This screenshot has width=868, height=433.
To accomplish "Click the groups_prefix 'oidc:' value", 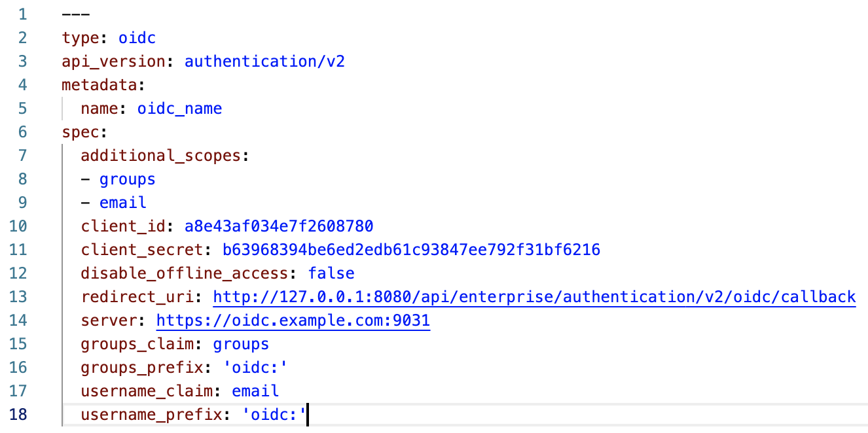I will (255, 368).
